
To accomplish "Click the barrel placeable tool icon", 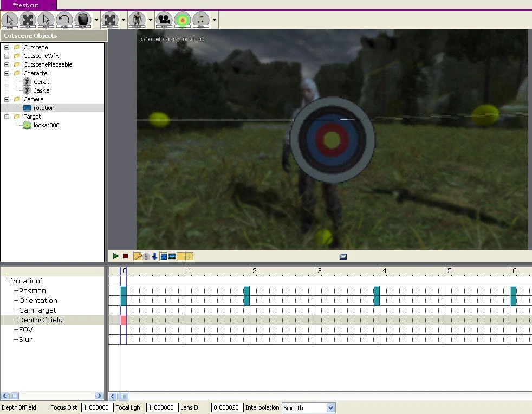I will click(83, 20).
